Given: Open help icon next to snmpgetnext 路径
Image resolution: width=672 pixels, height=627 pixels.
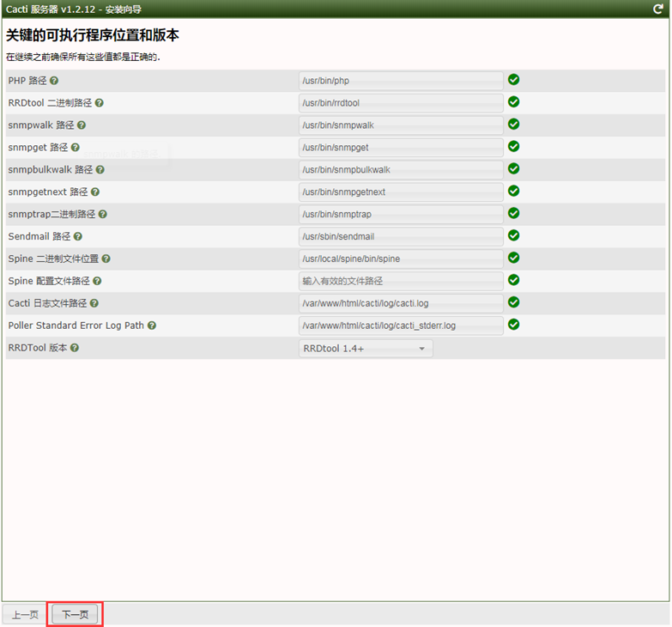Looking at the screenshot, I should pyautogui.click(x=95, y=192).
